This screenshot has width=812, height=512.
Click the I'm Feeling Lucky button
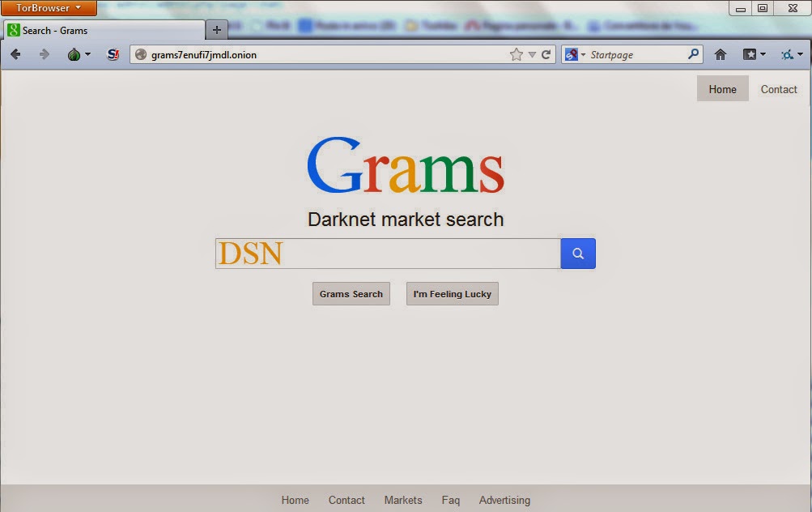pos(452,294)
